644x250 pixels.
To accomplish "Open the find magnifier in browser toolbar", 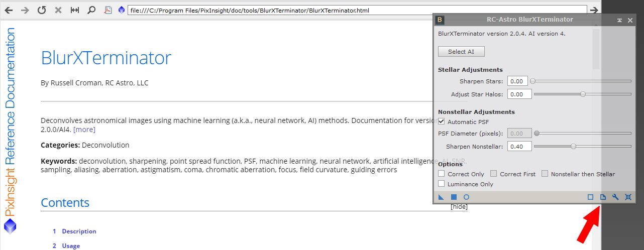I will [x=91, y=10].
